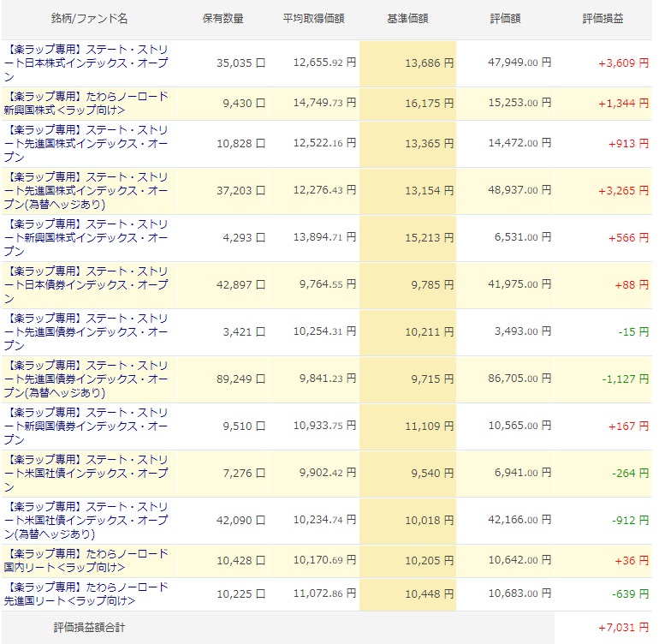Click the gain value +88 円
659x644 pixels.
(632, 286)
